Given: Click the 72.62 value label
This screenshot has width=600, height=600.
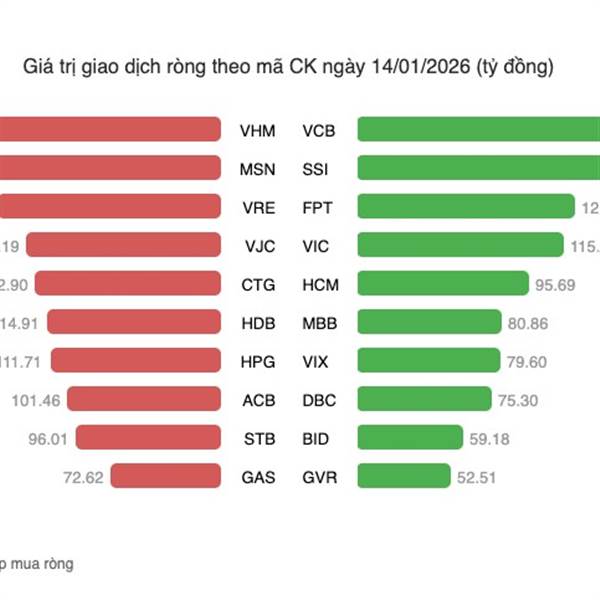Looking at the screenshot, I should click(83, 476).
